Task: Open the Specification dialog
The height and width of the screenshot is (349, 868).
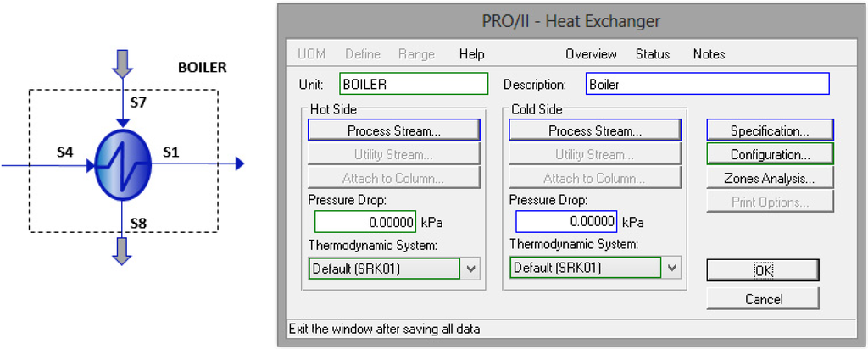Action: tap(770, 130)
